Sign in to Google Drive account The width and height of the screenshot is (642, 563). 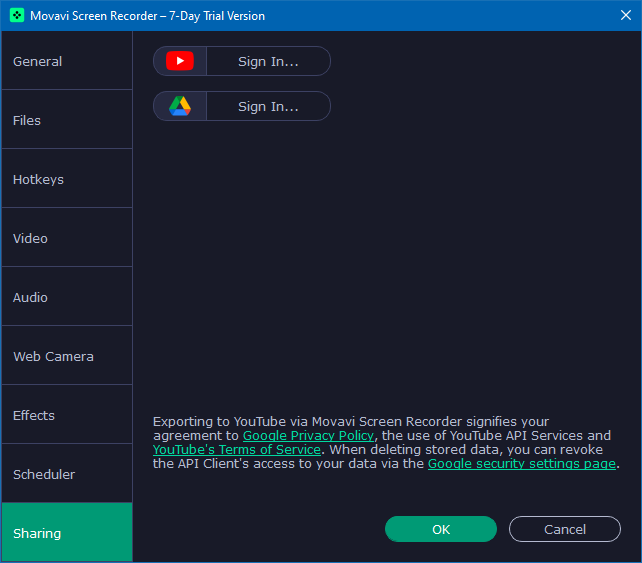(x=267, y=106)
